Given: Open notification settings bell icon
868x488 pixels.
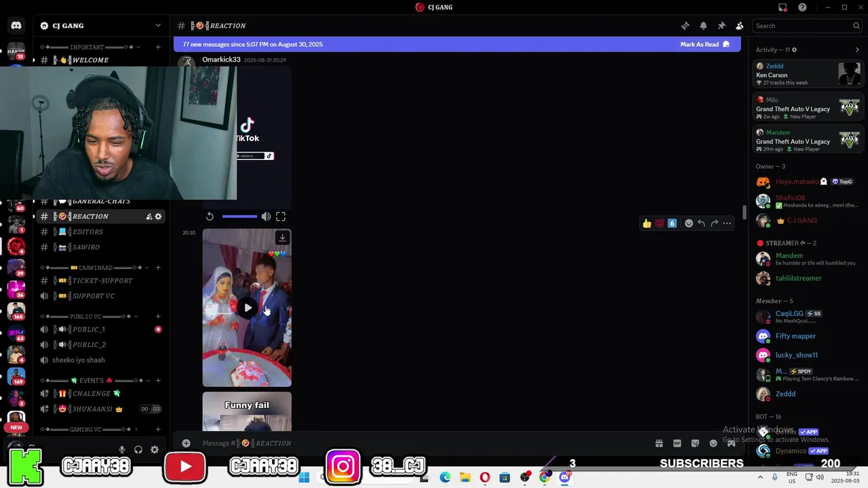Looking at the screenshot, I should 703,26.
